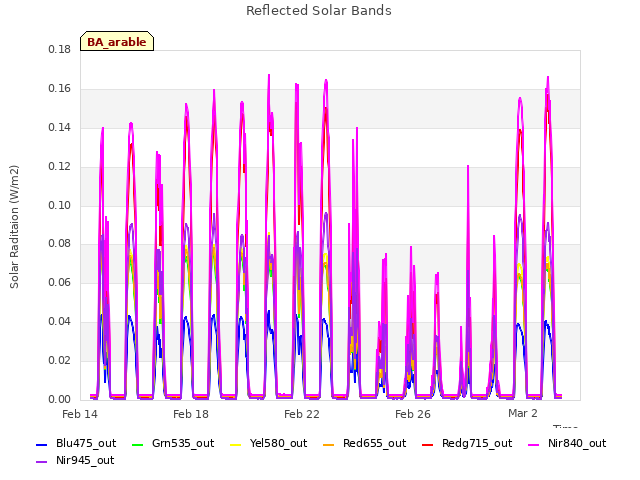Toggle the Nir945_out legend entry
This screenshot has height=480, width=640.
(75, 461)
